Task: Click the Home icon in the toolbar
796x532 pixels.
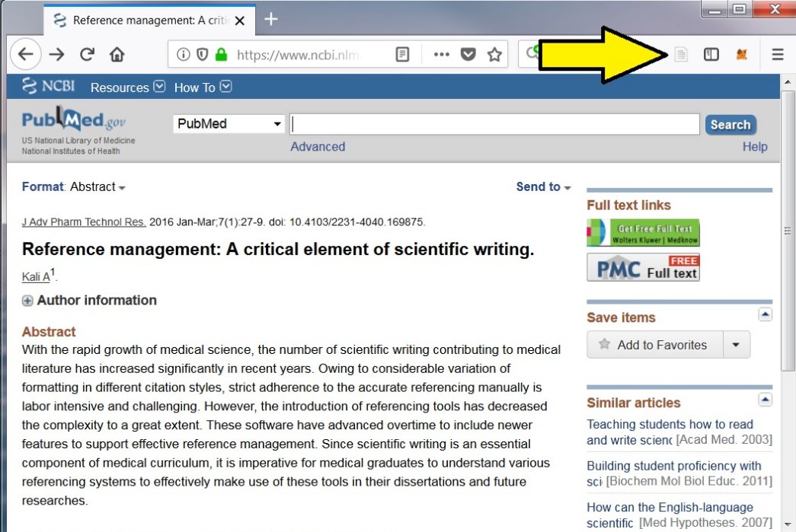Action: pos(115,54)
